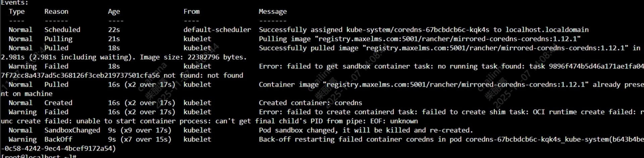644x158 pixels.
Task: Click the 22s age value
Action: (114, 30)
